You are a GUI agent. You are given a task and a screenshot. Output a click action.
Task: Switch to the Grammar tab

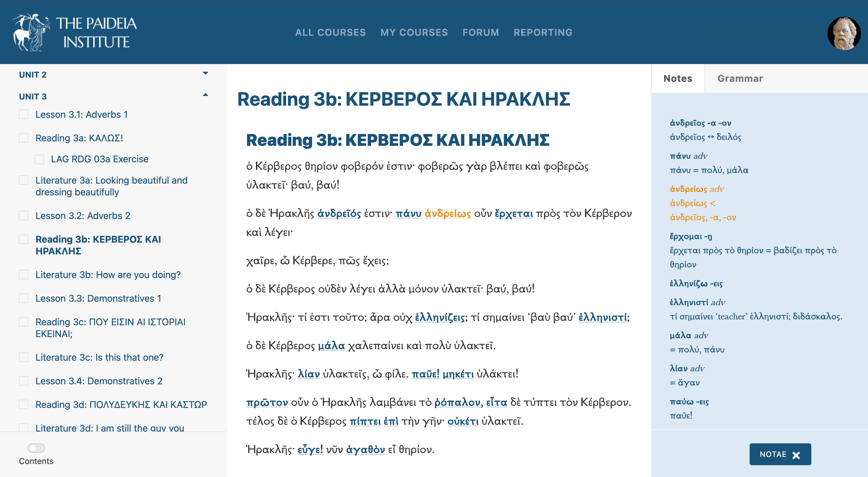(740, 78)
